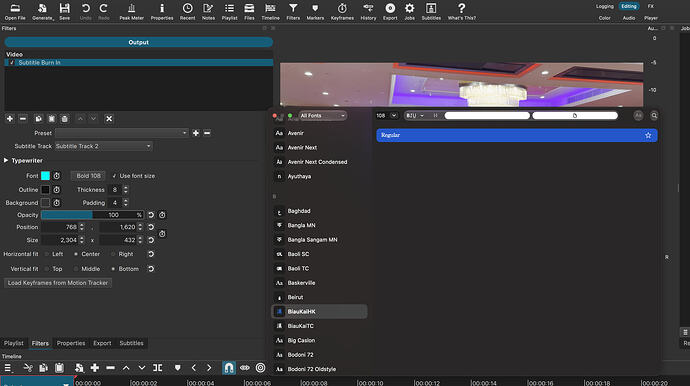Open the B/I/U style dropdown

click(x=415, y=116)
